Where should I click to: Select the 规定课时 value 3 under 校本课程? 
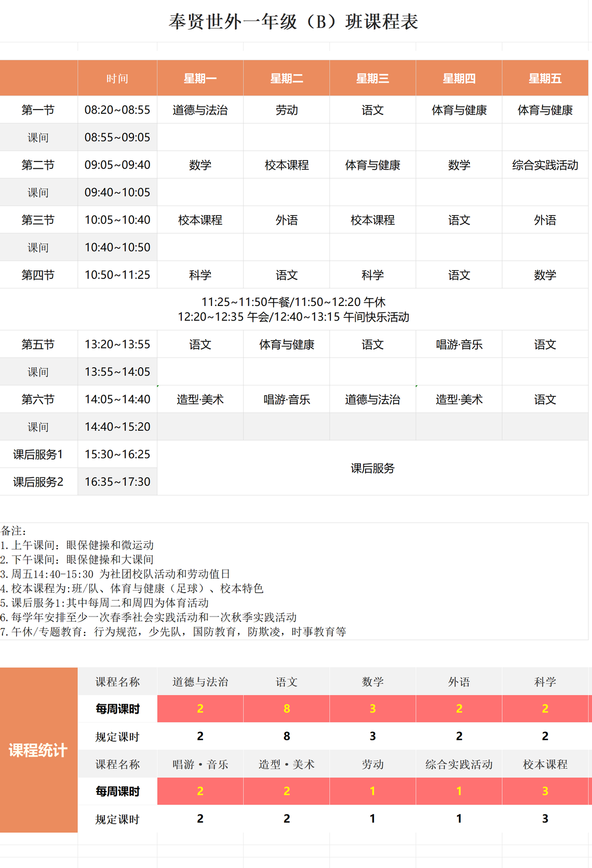click(545, 819)
